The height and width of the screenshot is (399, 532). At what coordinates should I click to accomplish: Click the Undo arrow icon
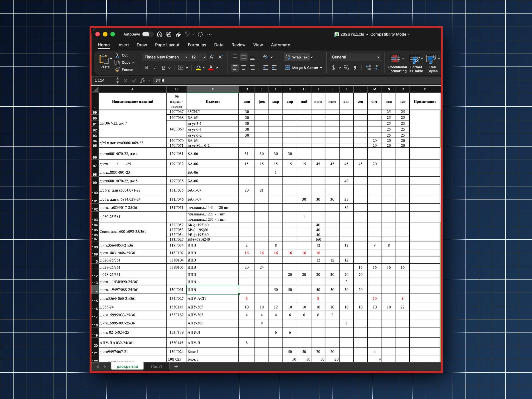(x=187, y=34)
